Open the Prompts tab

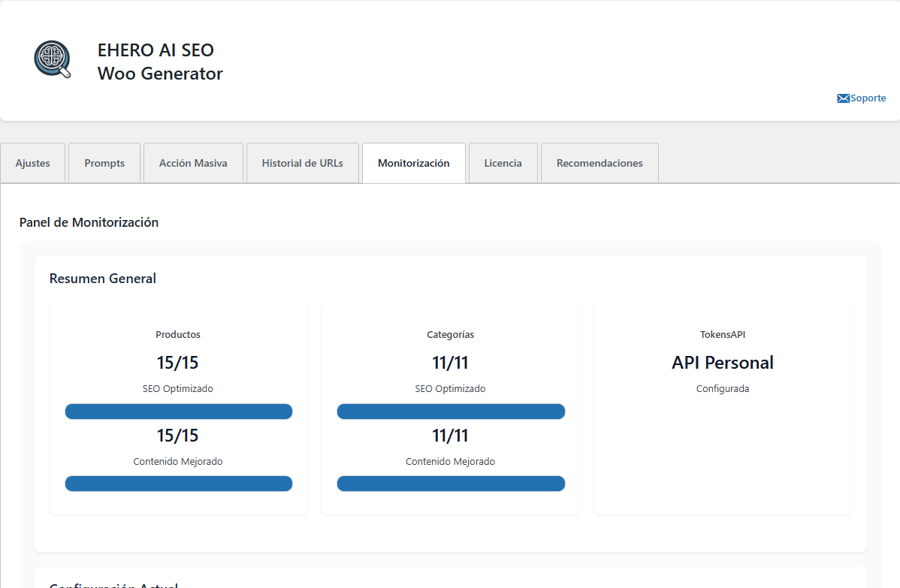[104, 162]
